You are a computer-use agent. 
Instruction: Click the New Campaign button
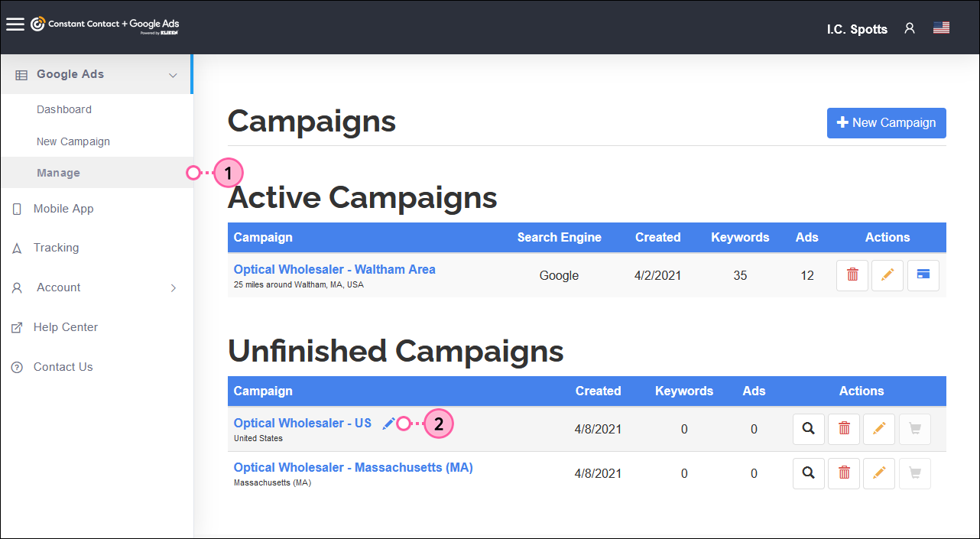886,123
